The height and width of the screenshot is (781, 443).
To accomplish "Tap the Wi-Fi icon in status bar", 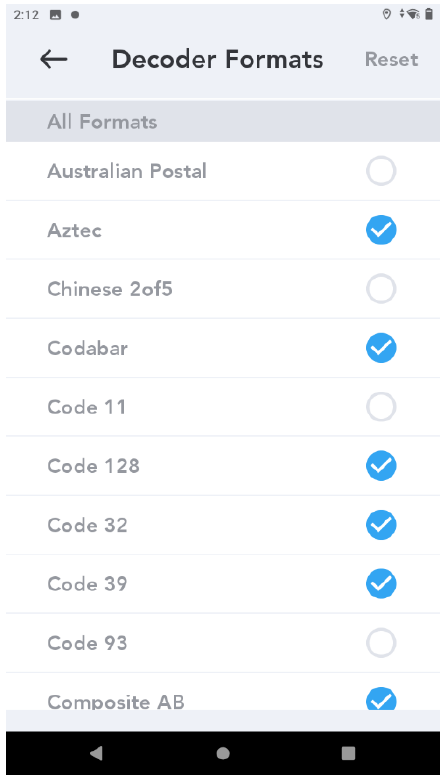I will point(413,14).
